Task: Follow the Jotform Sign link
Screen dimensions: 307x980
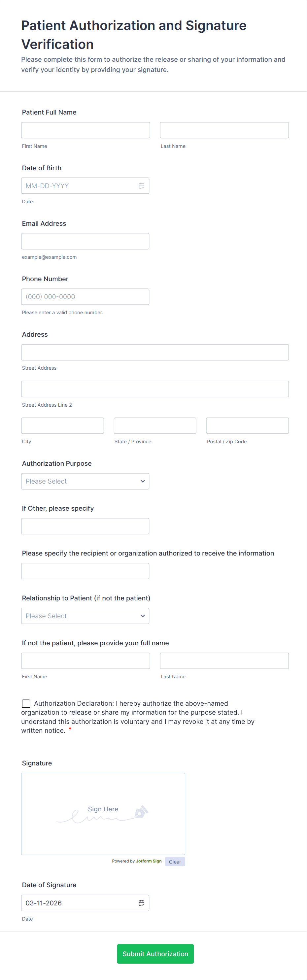Action: point(149,861)
